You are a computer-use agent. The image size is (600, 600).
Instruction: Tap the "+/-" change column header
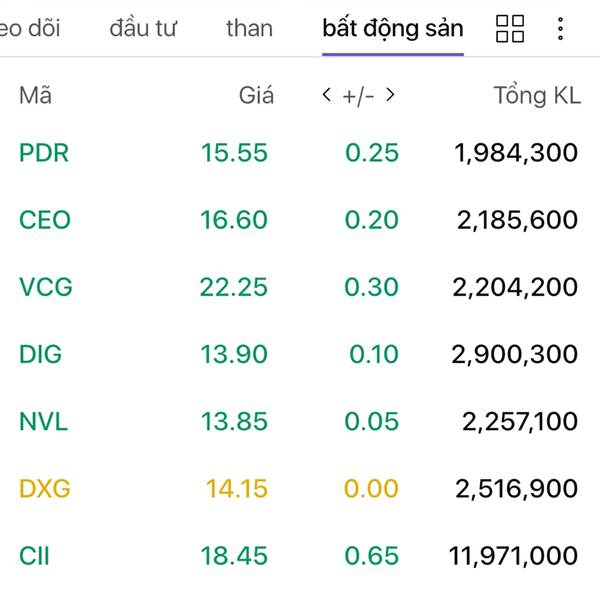click(358, 96)
